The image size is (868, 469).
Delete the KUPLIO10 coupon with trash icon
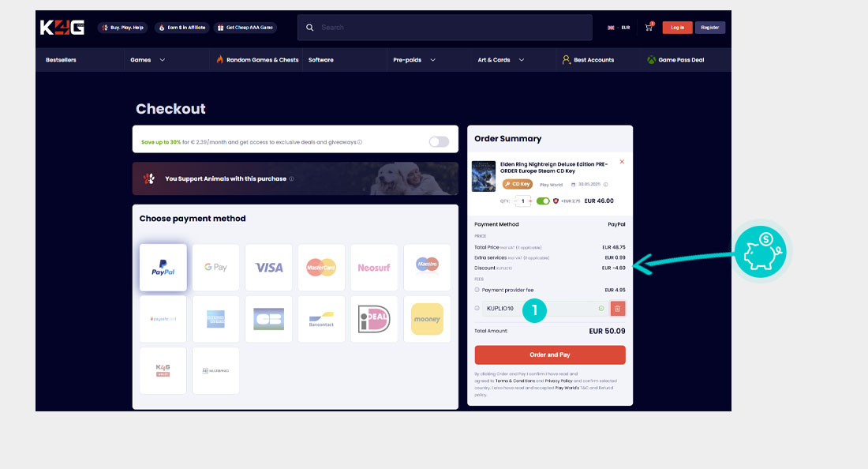[617, 309]
